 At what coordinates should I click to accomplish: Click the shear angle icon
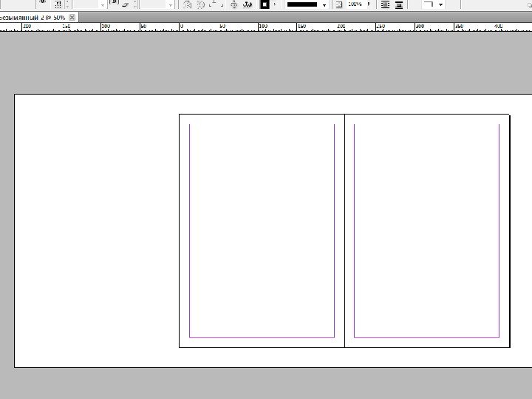click(x=125, y=4)
